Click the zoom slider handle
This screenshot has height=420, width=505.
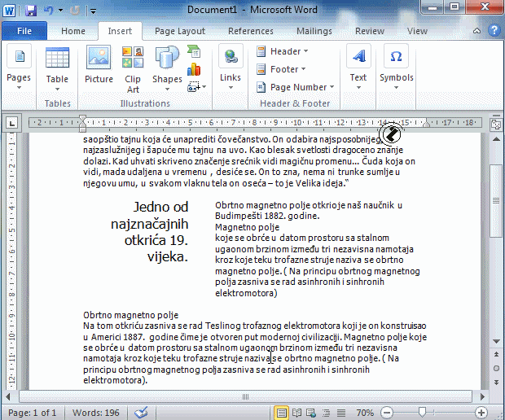(x=421, y=413)
